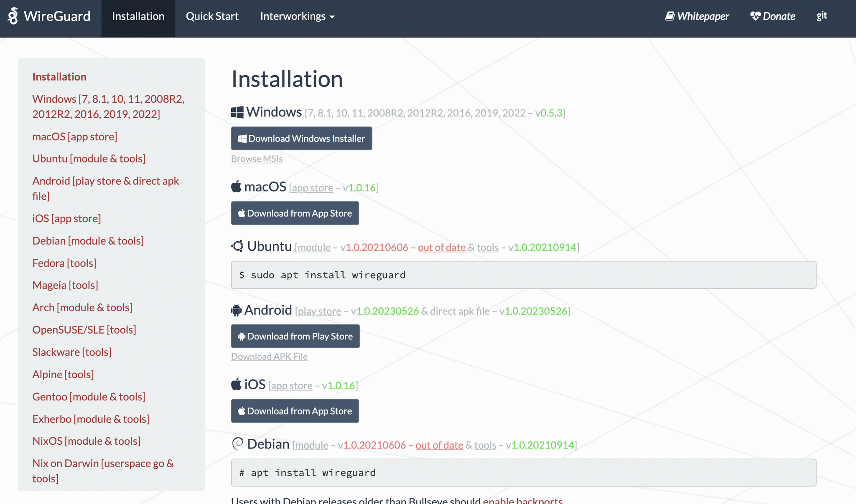This screenshot has height=504, width=856.
Task: Click the Download from Play Store button
Action: tap(296, 336)
